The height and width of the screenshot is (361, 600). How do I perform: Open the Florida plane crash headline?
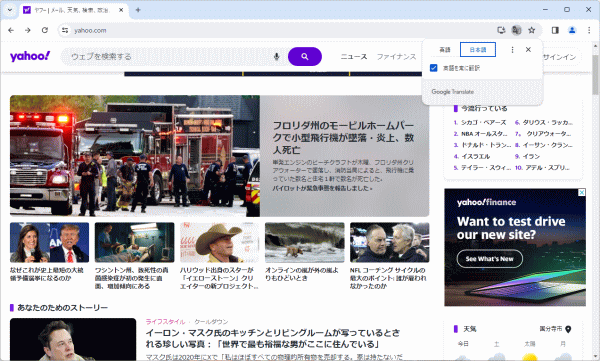(343, 137)
